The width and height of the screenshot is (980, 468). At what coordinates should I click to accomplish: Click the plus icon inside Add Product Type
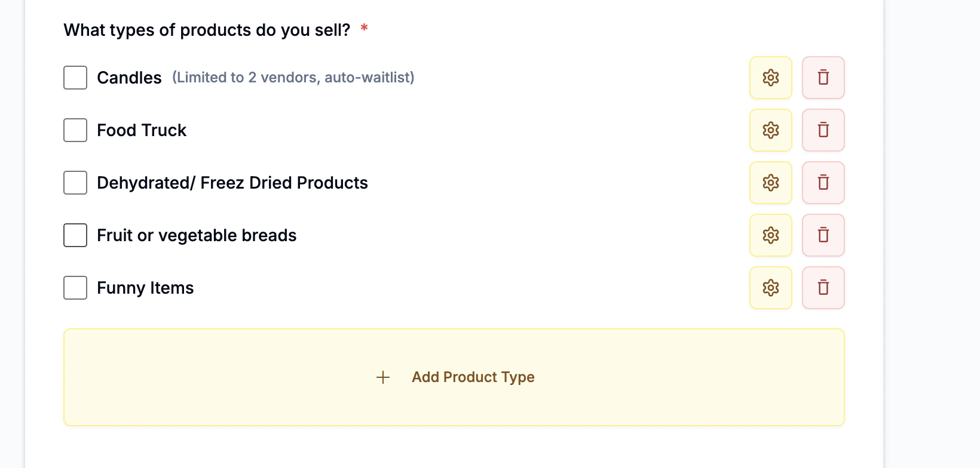pos(382,377)
